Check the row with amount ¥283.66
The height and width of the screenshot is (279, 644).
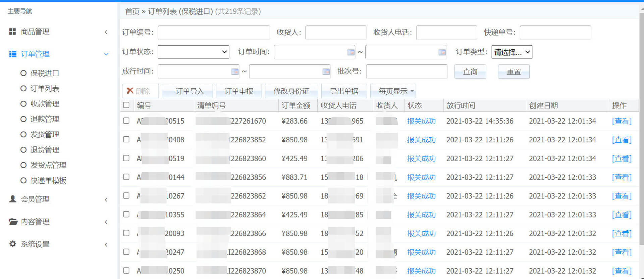[126, 121]
